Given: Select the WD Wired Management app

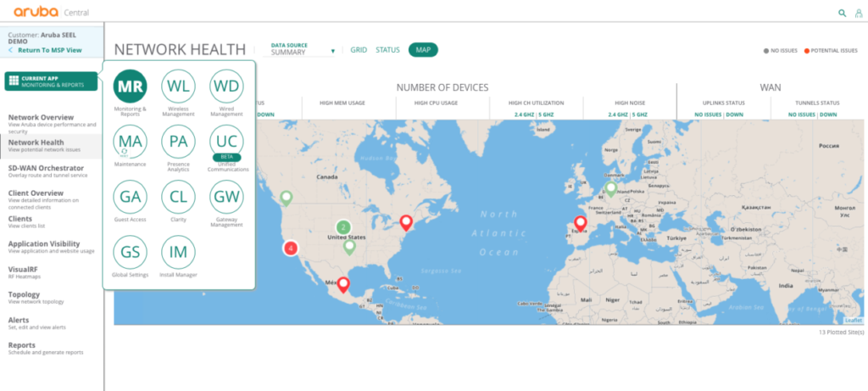Looking at the screenshot, I should coord(226,86).
